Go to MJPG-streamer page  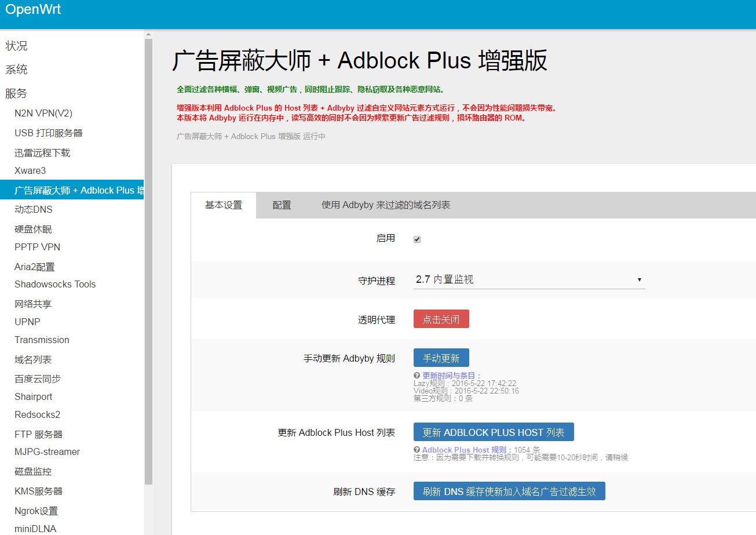[47, 452]
